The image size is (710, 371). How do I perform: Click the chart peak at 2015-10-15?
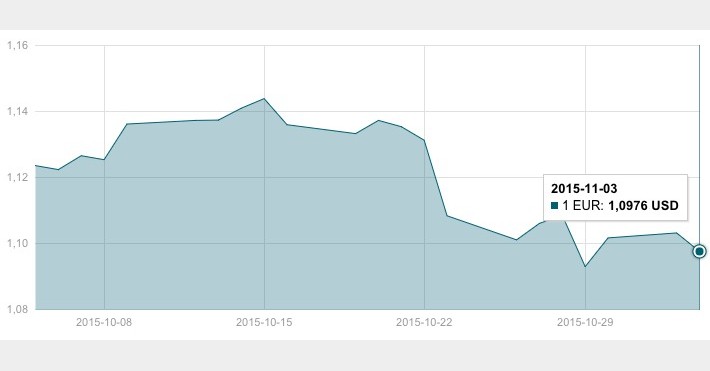pos(264,99)
